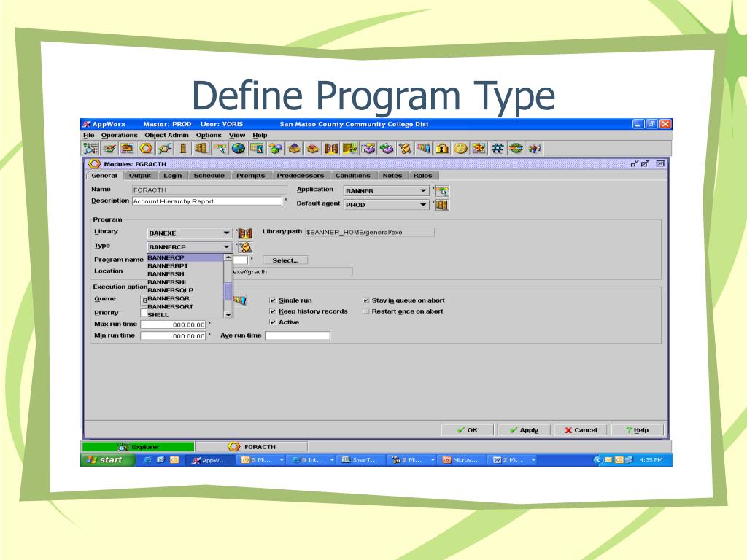Click the brown bookshelf toolbar icon
This screenshot has height=560, width=747.
(201, 149)
